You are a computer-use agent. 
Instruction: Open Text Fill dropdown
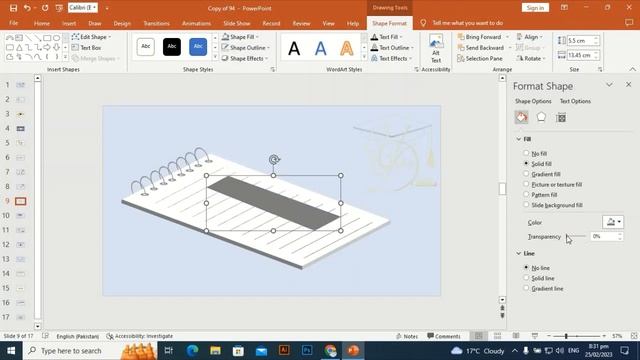coord(386,37)
